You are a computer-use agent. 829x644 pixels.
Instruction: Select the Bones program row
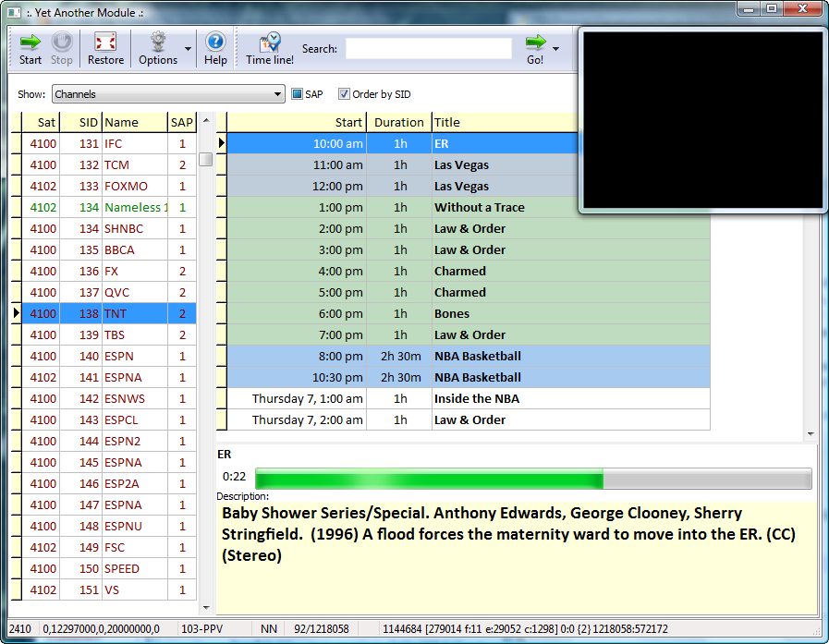(x=469, y=313)
